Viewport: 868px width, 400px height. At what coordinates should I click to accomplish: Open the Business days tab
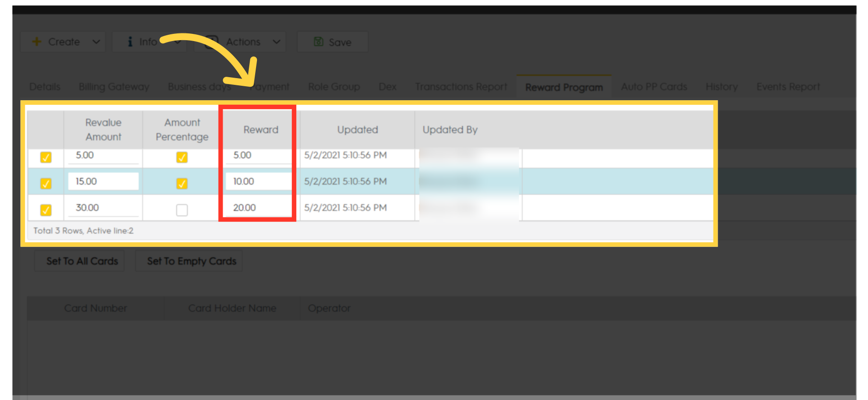(199, 87)
